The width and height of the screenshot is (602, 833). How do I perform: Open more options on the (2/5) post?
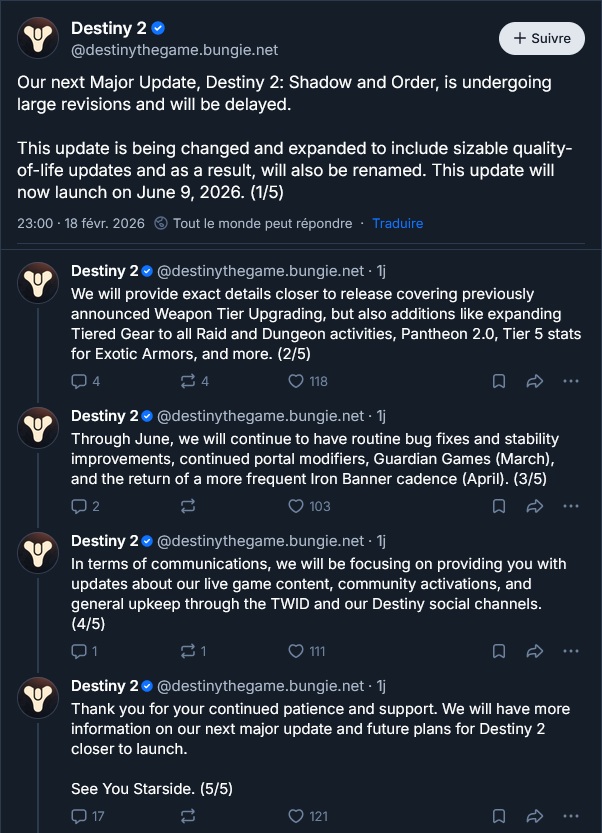(x=570, y=381)
